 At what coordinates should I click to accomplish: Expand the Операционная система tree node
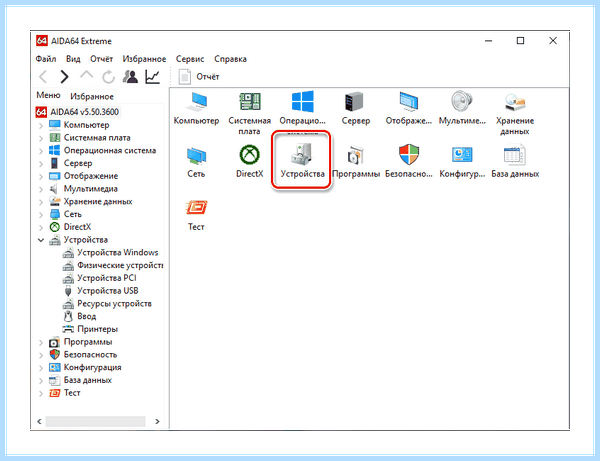click(41, 151)
